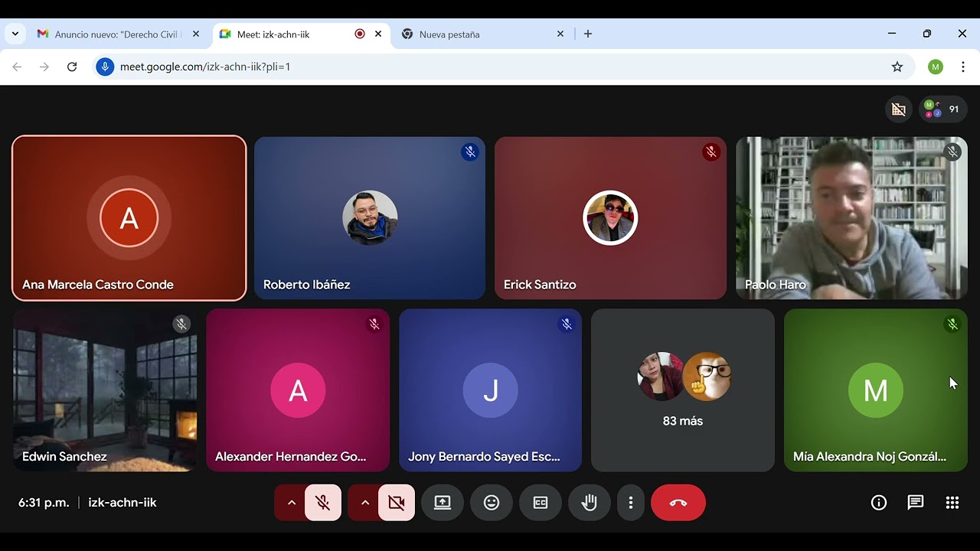Image resolution: width=980 pixels, height=551 pixels.
Task: Switch to the Nueva pestaña tab
Action: [483, 34]
